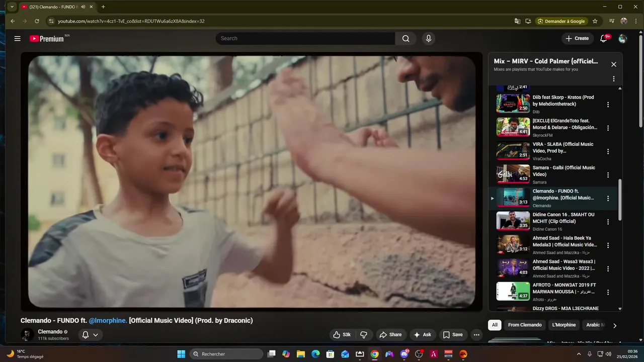The width and height of the screenshot is (644, 362).
Task: Open the Mix playlist options menu
Action: (614, 79)
